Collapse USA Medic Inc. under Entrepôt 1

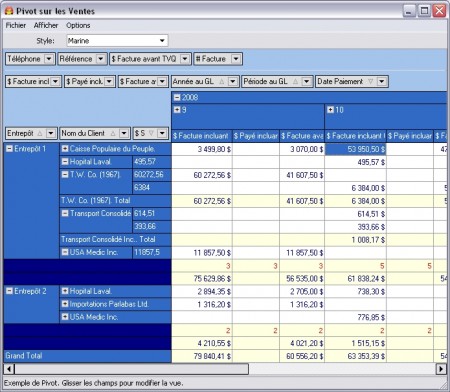click(65, 252)
